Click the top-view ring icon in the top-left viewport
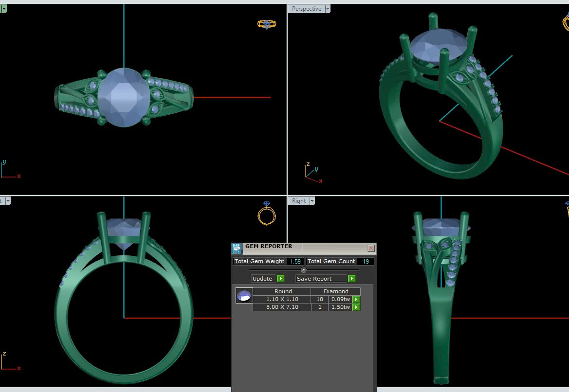 pos(266,24)
